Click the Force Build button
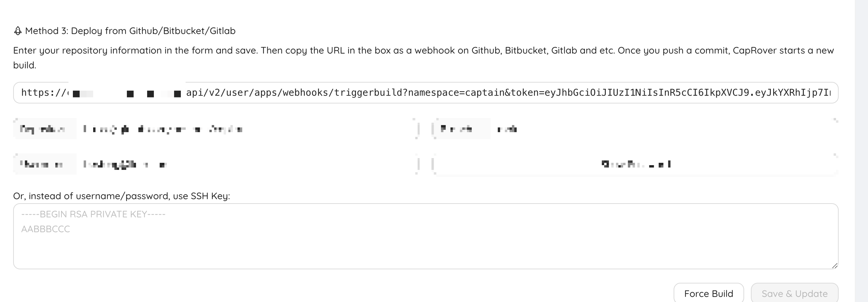Viewport: 868px width, 302px height. pyautogui.click(x=708, y=293)
